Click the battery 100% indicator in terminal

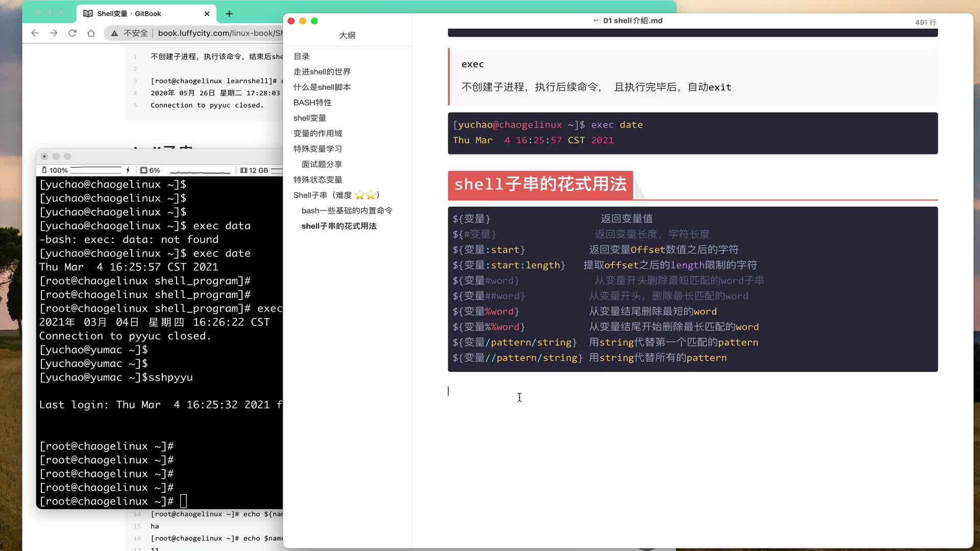coord(55,170)
